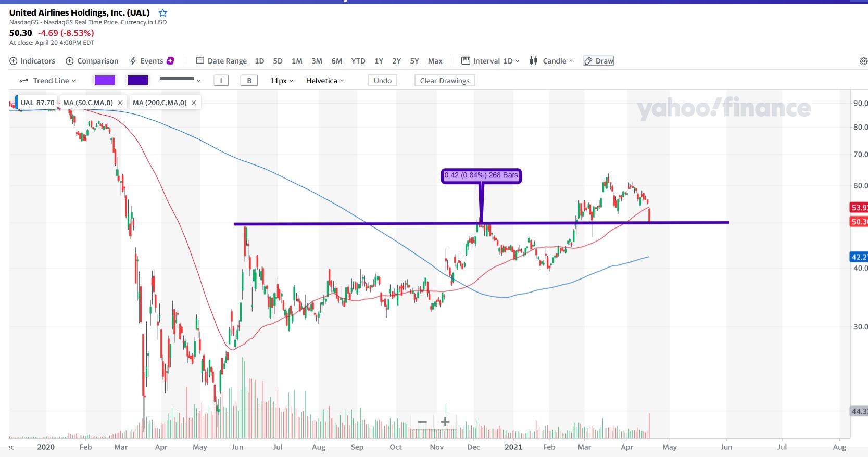The width and height of the screenshot is (868, 457).
Task: Select the YTD date range
Action: [x=358, y=61]
